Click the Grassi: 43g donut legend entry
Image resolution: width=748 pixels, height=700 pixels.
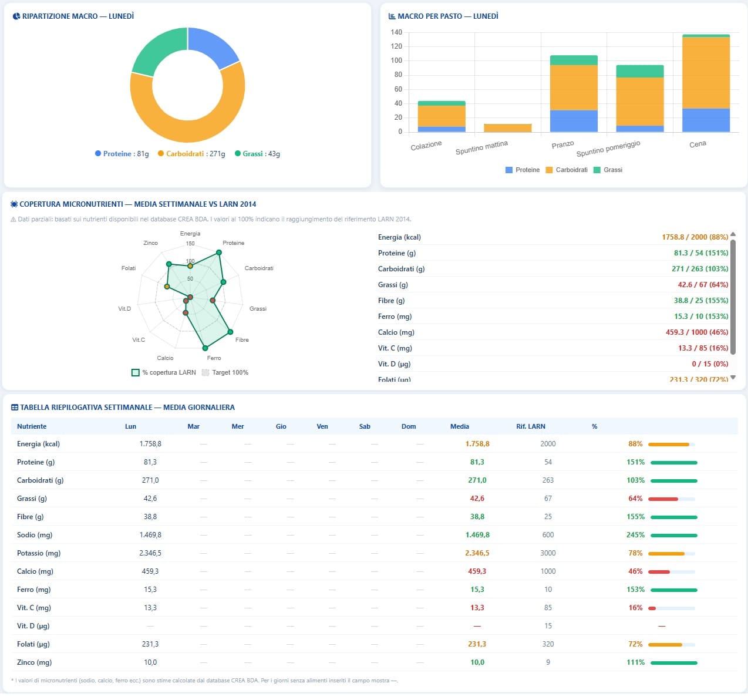click(x=257, y=154)
